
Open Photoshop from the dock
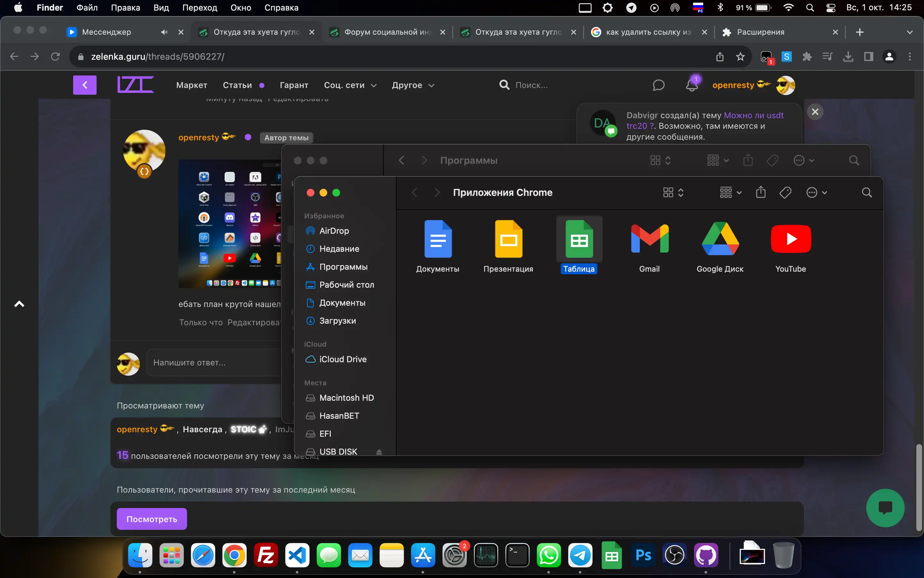point(643,555)
